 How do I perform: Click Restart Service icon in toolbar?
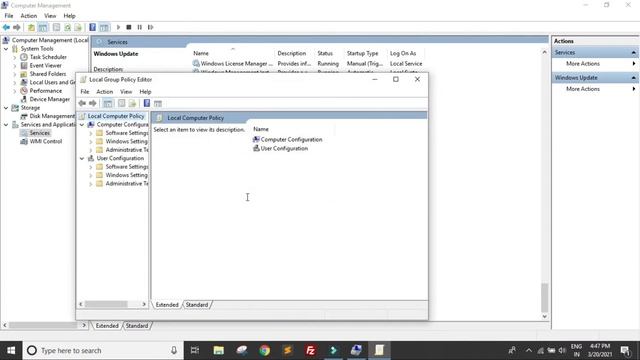pyautogui.click(x=151, y=27)
